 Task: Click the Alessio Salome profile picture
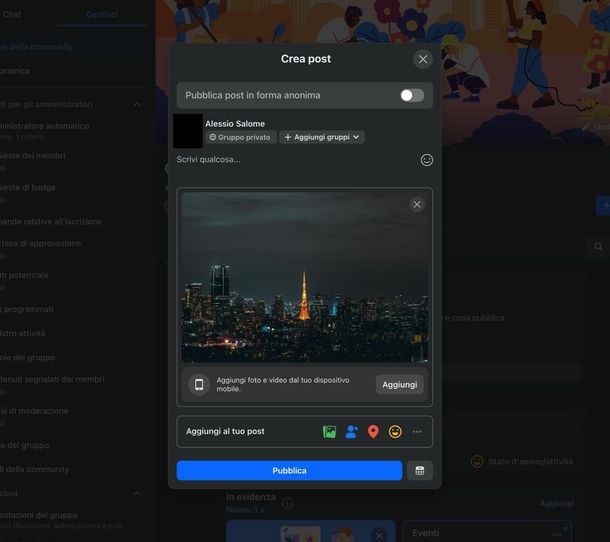tap(188, 131)
